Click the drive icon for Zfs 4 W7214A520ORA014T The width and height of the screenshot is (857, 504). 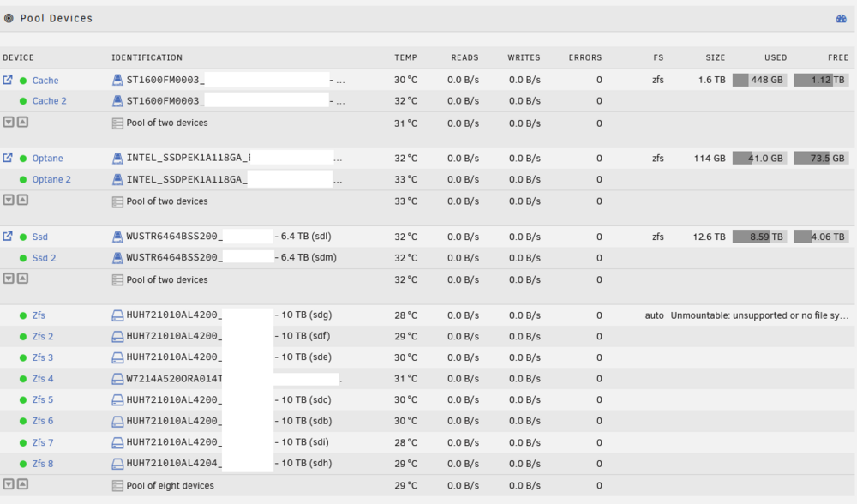(x=117, y=379)
